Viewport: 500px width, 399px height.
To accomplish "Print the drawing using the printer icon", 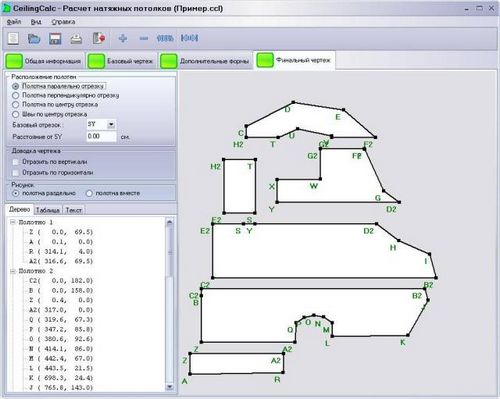I will pos(76,39).
